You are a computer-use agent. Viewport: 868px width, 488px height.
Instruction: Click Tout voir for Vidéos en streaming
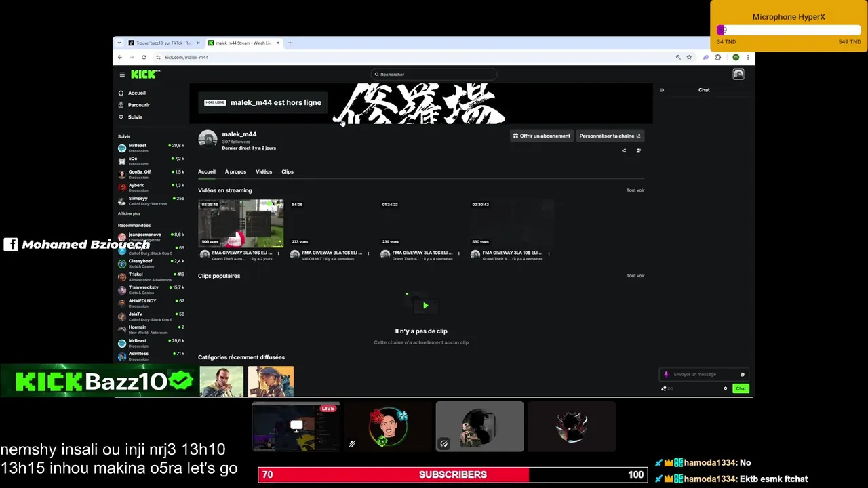[x=635, y=190]
